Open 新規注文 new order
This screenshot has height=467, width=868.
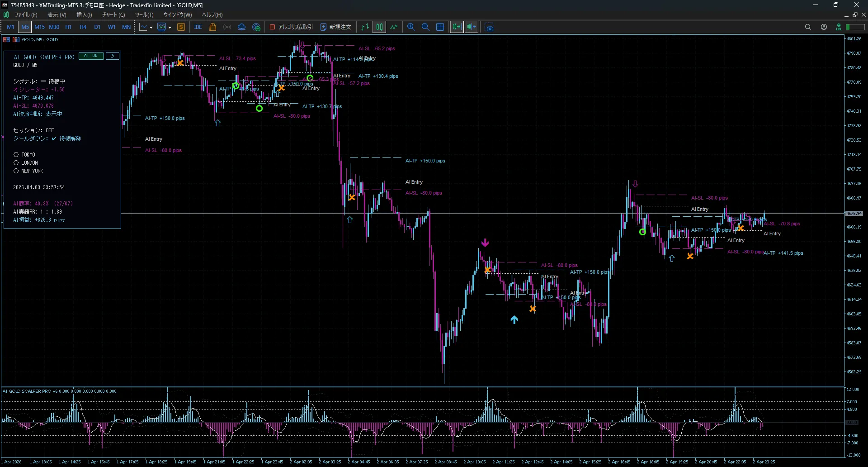click(336, 27)
